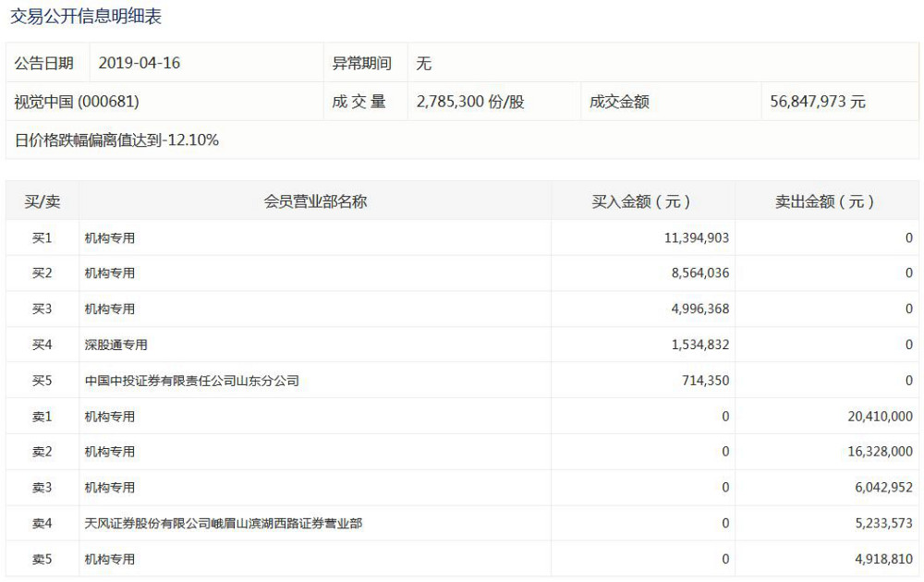The height and width of the screenshot is (582, 924).
Task: Click the sell amount 20,410,000
Action: coord(881,417)
